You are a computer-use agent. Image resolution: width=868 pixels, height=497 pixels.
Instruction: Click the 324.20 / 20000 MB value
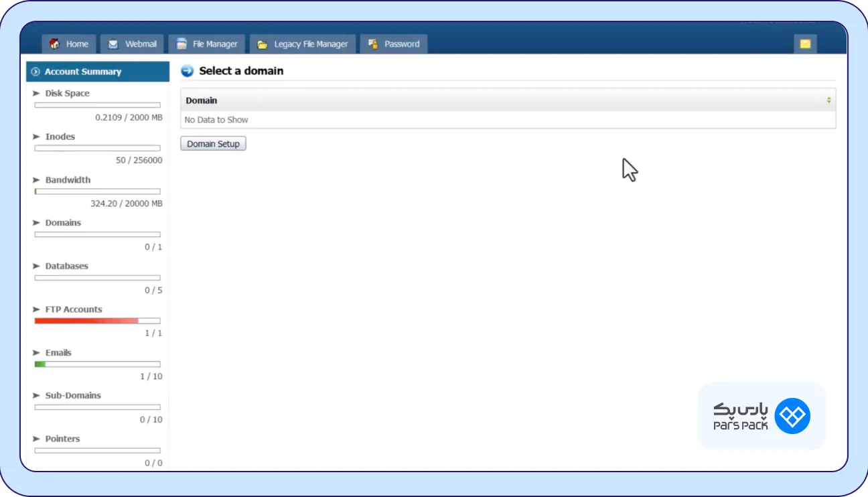127,204
